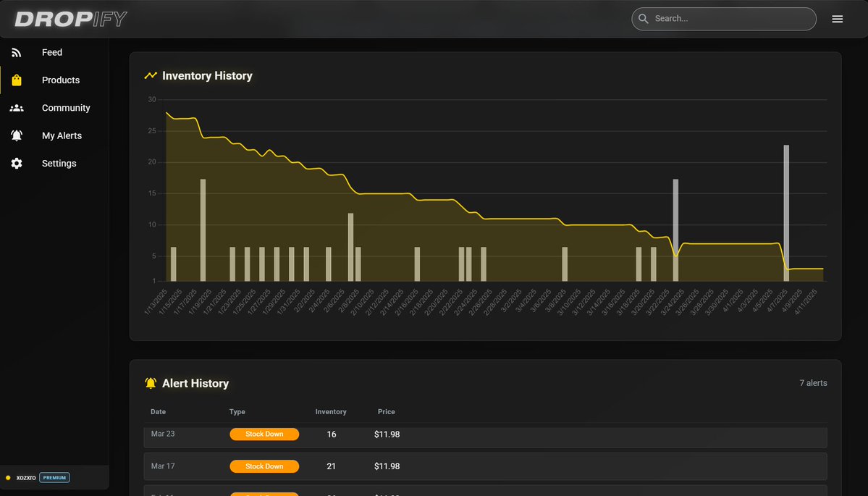
Task: Click inventory value 16 in Mar 23 row
Action: (332, 434)
